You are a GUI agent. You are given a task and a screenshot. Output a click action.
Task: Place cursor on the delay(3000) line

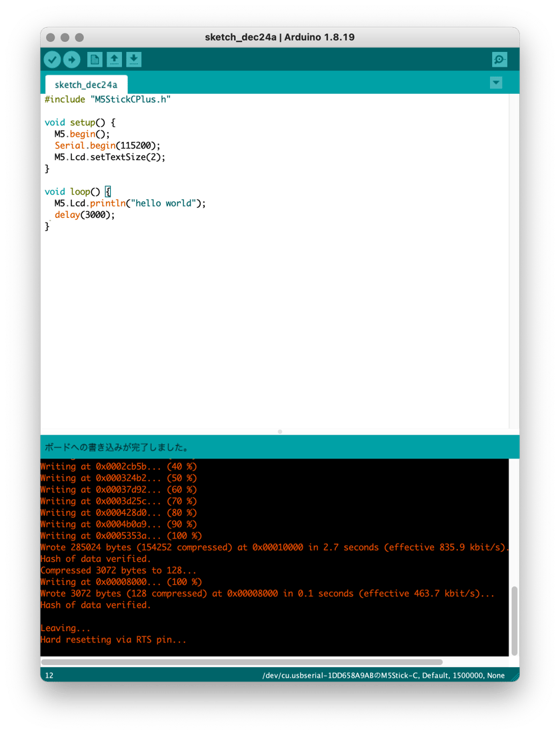[85, 215]
